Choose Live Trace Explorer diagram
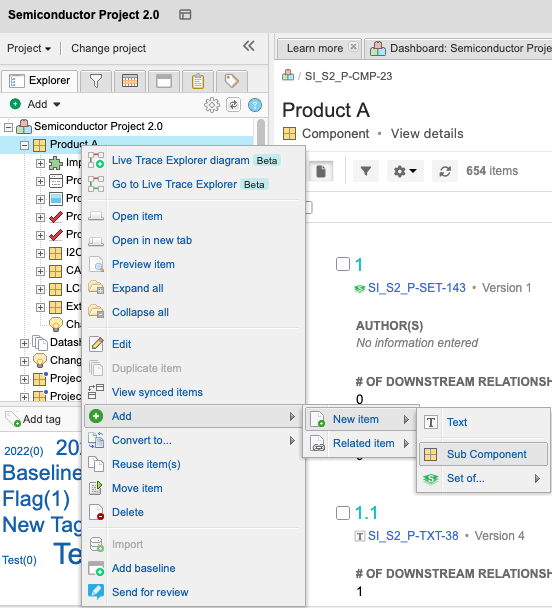This screenshot has width=552, height=608. 181,161
